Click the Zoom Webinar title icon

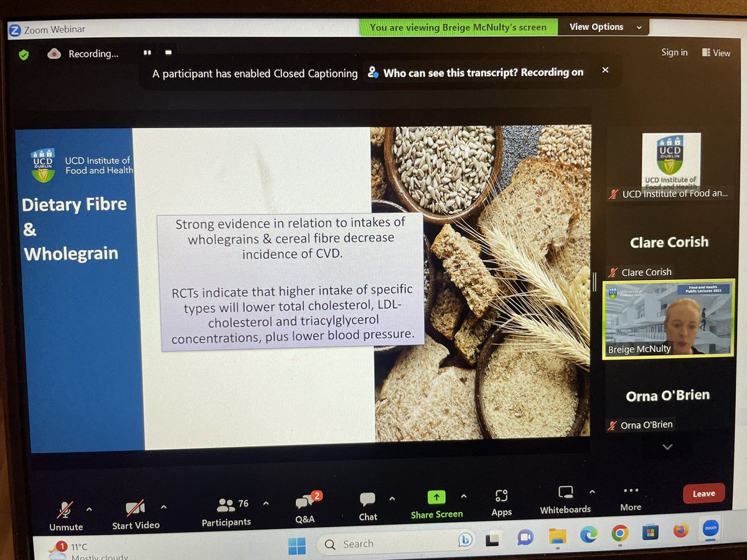tap(16, 29)
